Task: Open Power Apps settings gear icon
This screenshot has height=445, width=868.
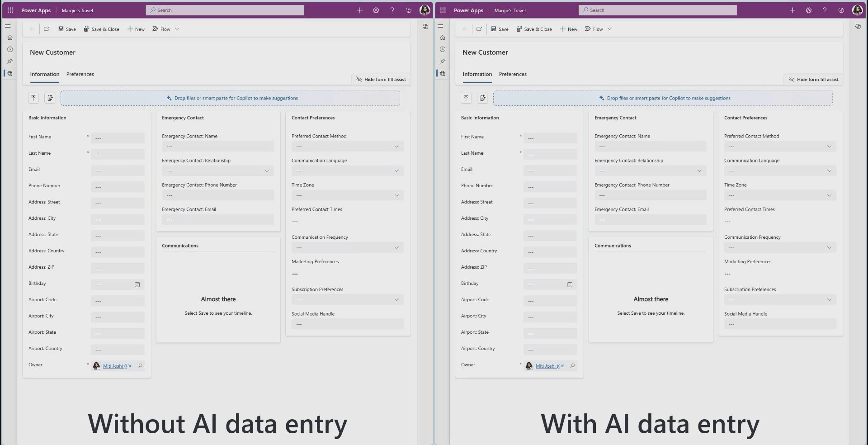Action: click(x=376, y=10)
